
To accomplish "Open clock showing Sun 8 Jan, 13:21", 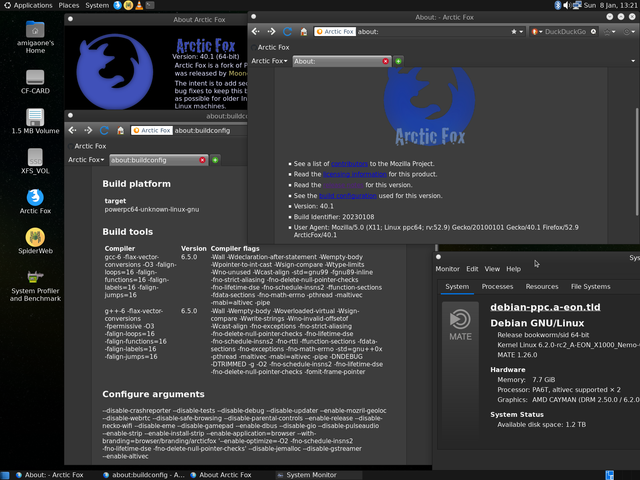I will [x=611, y=5].
